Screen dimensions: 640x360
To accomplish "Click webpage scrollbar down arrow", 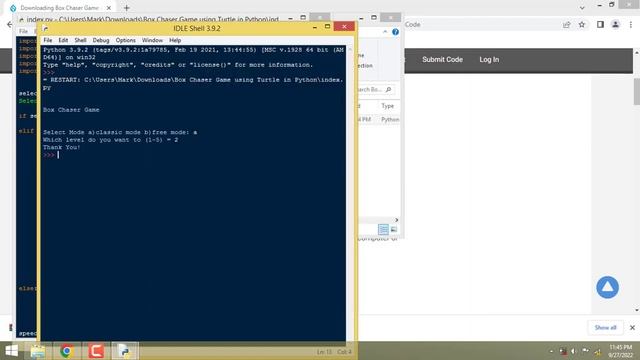I will click(x=636, y=311).
